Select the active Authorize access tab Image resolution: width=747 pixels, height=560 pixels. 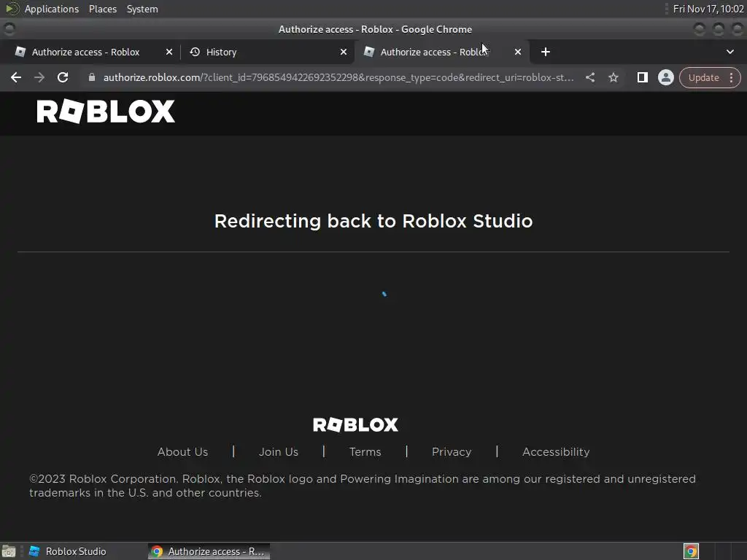coord(441,52)
